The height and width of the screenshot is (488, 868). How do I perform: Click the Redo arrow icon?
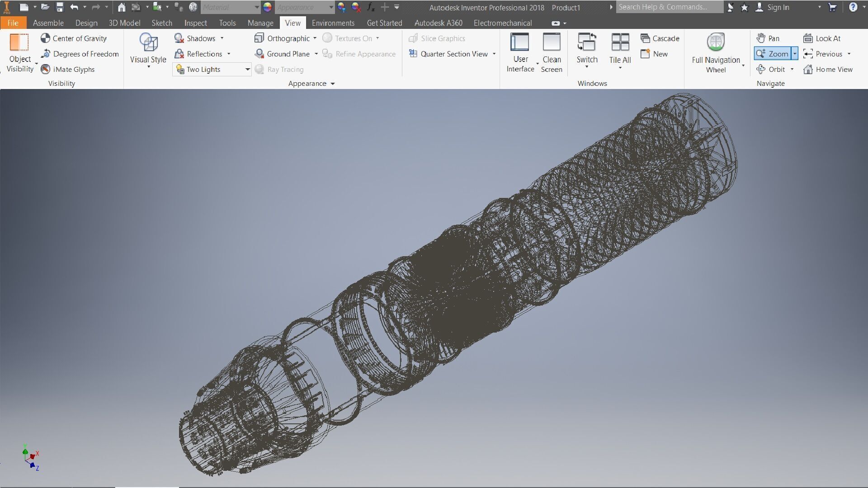96,7
